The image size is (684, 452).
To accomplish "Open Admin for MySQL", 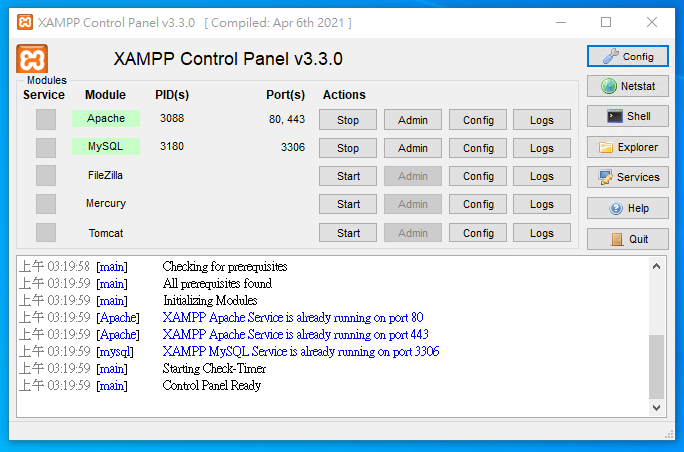I will pos(413,148).
